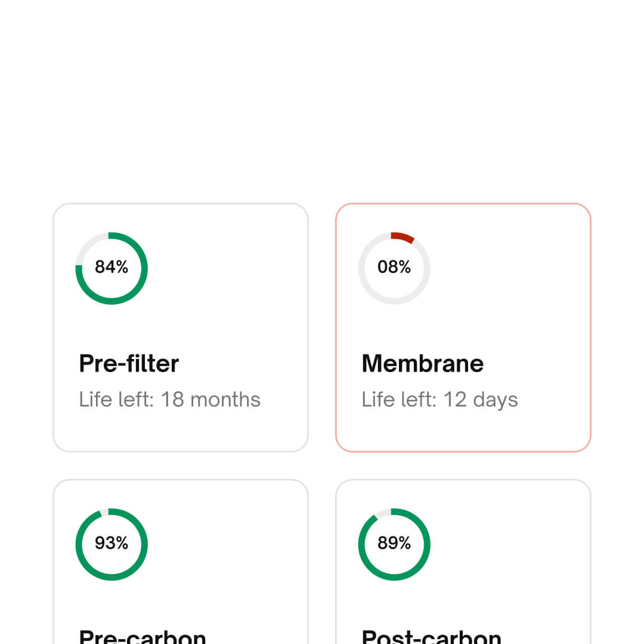Tap the 93% percentage label
Viewport: 644px width, 644px height.
click(112, 543)
